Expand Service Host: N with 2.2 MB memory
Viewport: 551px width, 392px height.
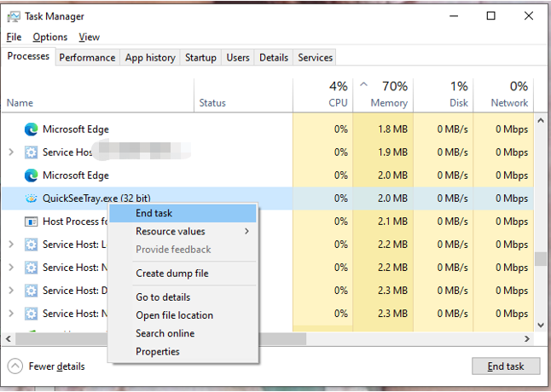tap(11, 268)
